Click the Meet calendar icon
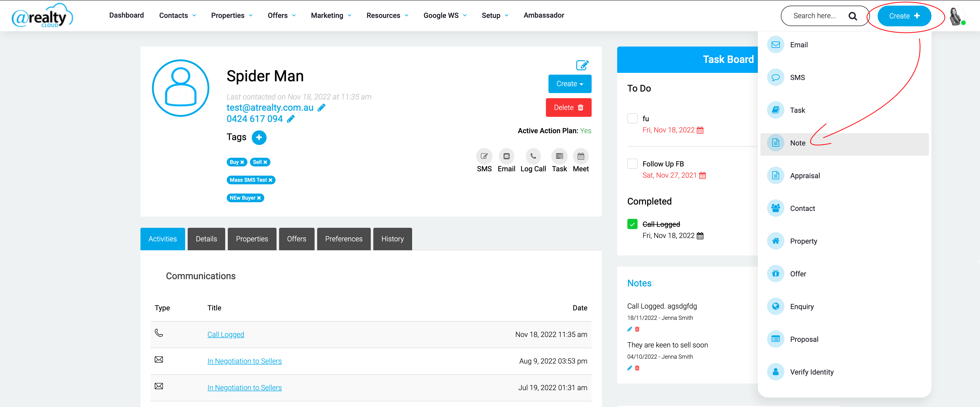This screenshot has width=980, height=407. click(x=581, y=156)
